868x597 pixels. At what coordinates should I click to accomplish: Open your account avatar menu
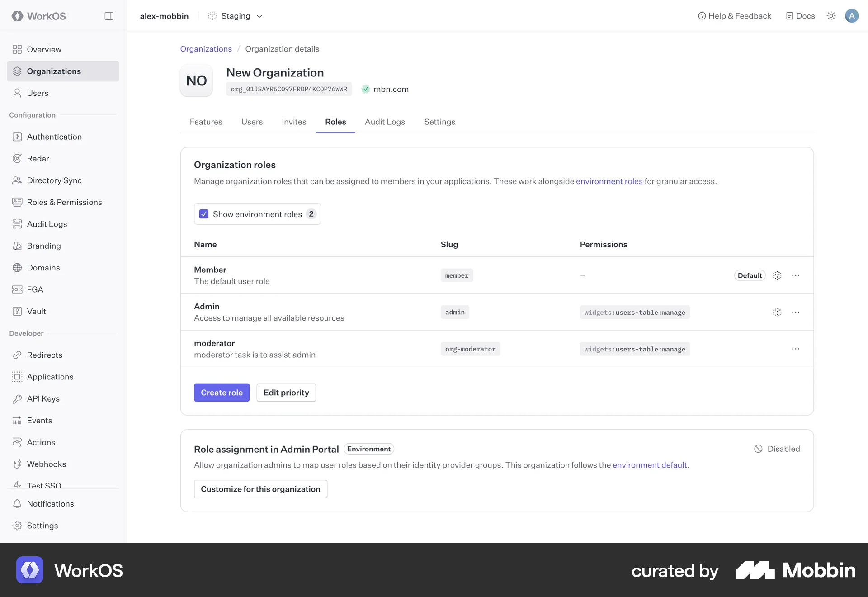(852, 16)
